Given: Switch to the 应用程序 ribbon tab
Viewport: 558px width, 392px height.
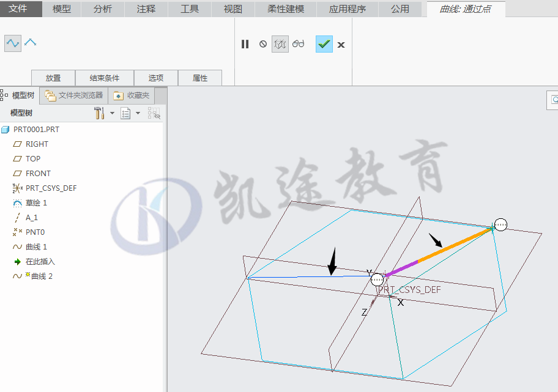Looking at the screenshot, I should pyautogui.click(x=348, y=9).
